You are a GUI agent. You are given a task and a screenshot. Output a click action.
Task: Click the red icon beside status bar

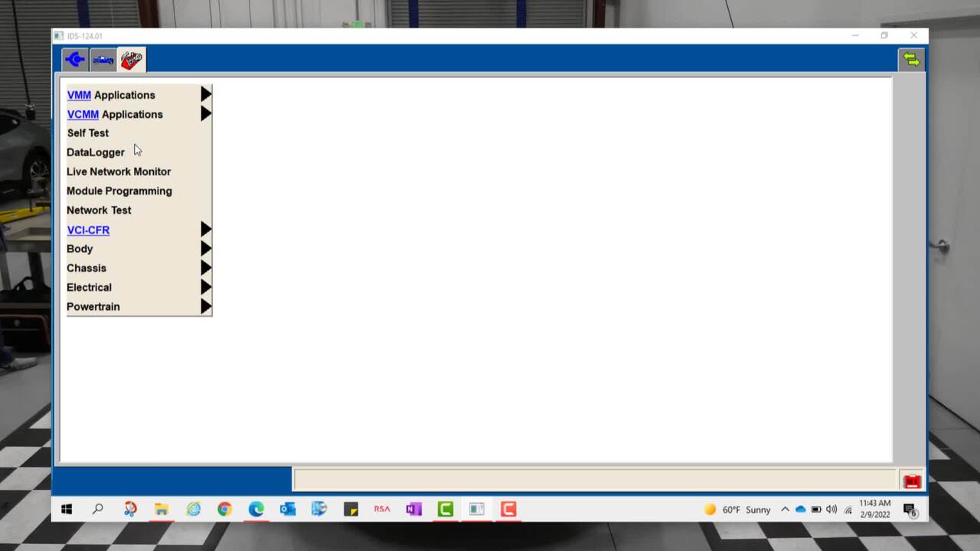point(912,481)
